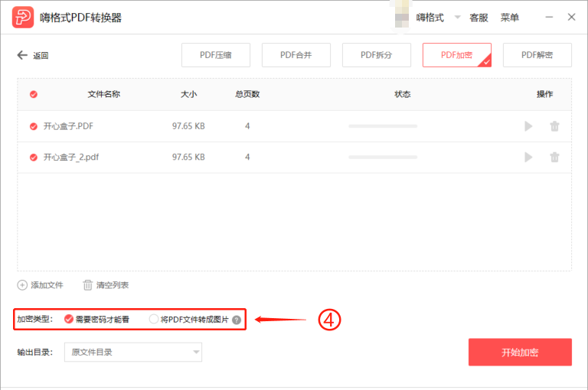Open the help question-mark icon beside 将PDF文件转成图片
The height and width of the screenshot is (390, 588).
(x=237, y=320)
